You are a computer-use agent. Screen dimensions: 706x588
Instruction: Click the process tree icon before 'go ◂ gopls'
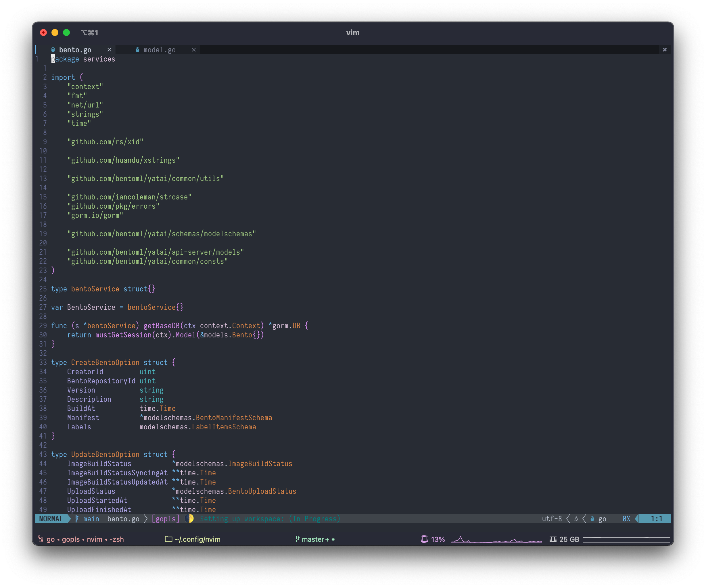[x=41, y=539]
